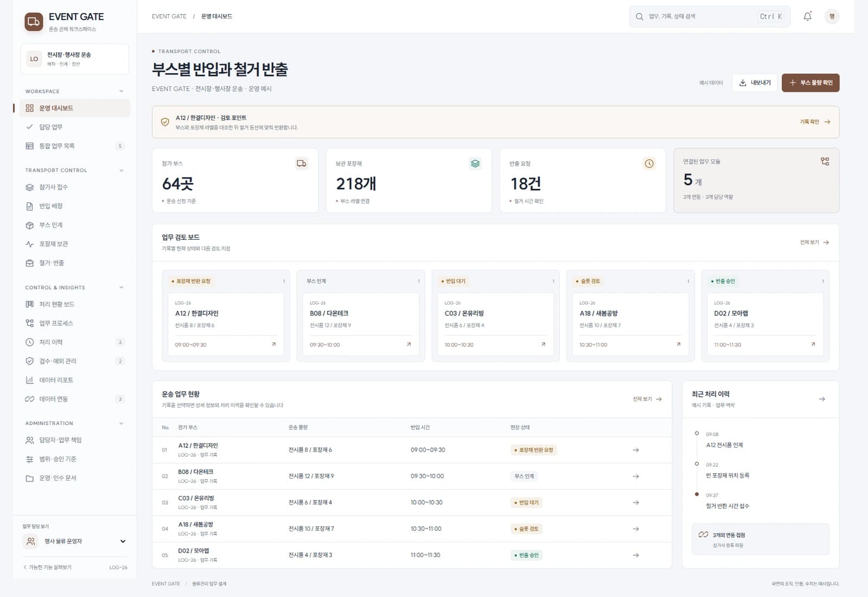Open the B08 / 다온테크 board card arrow
The height and width of the screenshot is (597, 868).
(409, 344)
